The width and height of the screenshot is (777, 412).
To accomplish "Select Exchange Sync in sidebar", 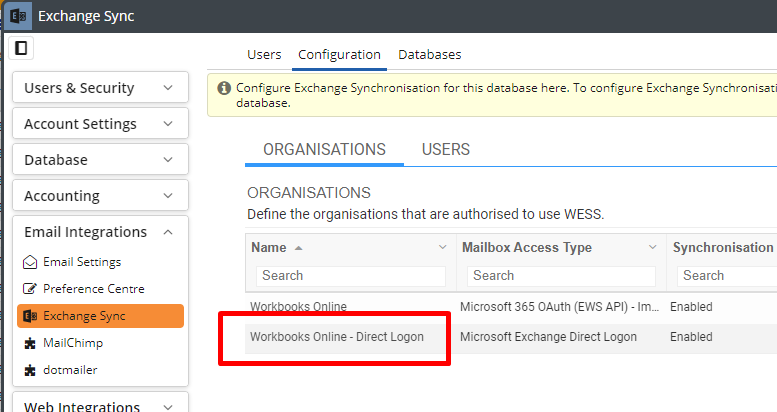I will [100, 316].
